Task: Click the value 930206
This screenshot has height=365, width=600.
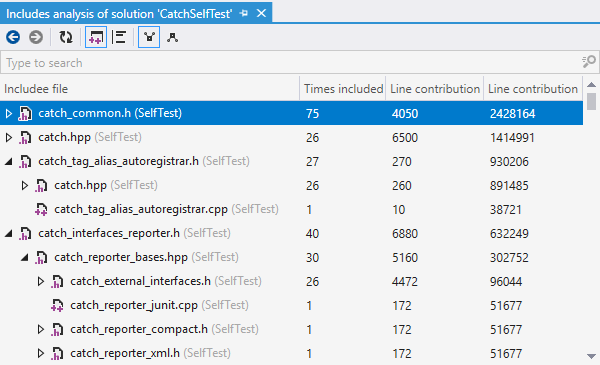Action: point(509,162)
